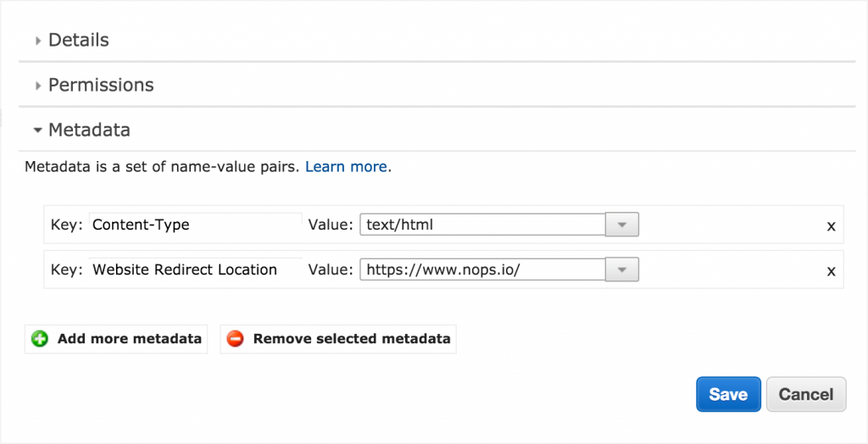Focus the Content-Type key field
868x444 pixels.
[196, 225]
